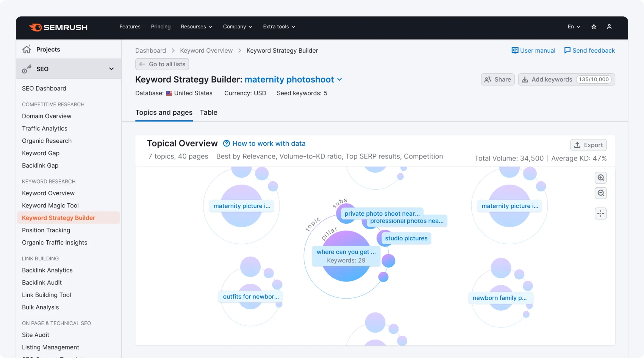Click the help icon beside How to work with data
644x358 pixels.
pyautogui.click(x=227, y=143)
